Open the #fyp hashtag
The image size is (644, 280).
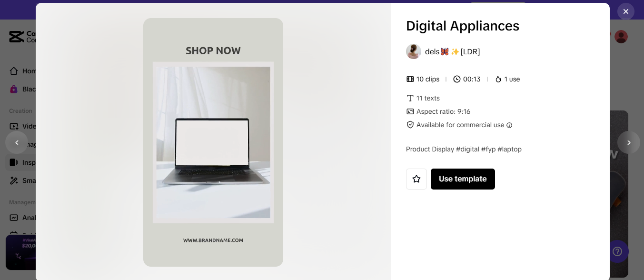pyautogui.click(x=488, y=149)
